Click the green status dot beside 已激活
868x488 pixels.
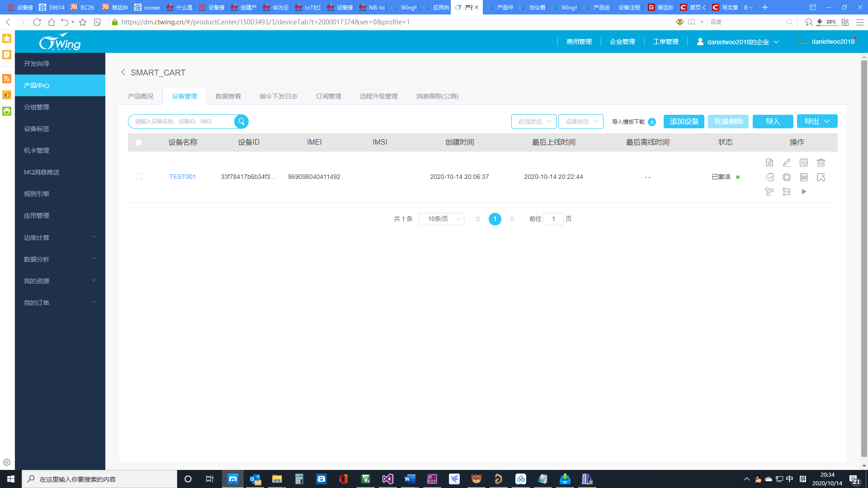[738, 177]
